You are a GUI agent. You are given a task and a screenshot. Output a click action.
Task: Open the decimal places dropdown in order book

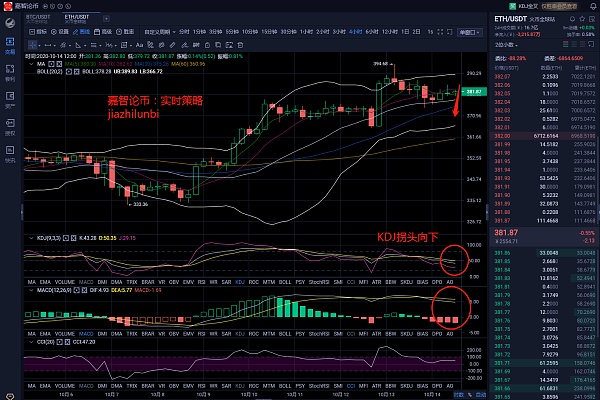coord(506,45)
